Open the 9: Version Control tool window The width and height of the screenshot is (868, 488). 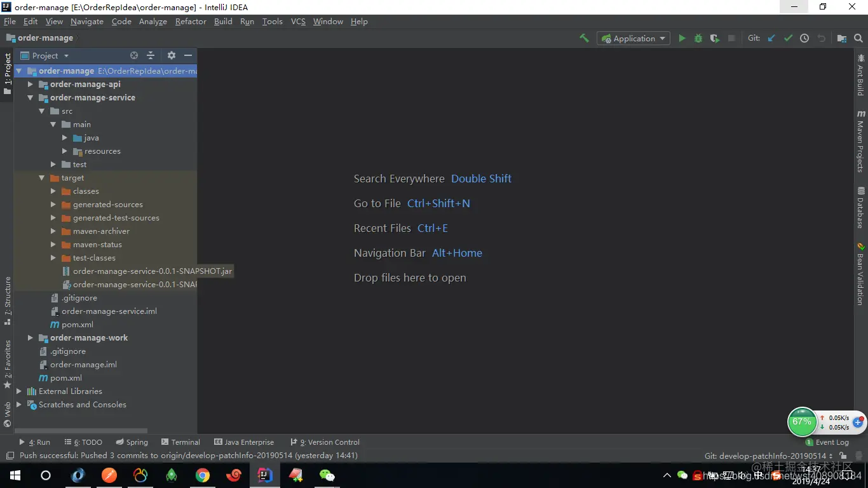coord(325,442)
